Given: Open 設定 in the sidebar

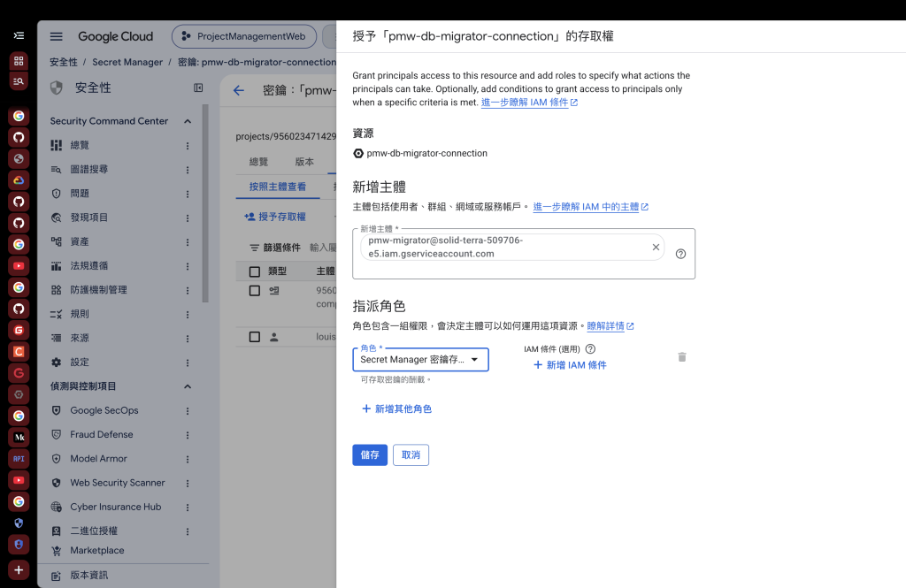Looking at the screenshot, I should [80, 363].
